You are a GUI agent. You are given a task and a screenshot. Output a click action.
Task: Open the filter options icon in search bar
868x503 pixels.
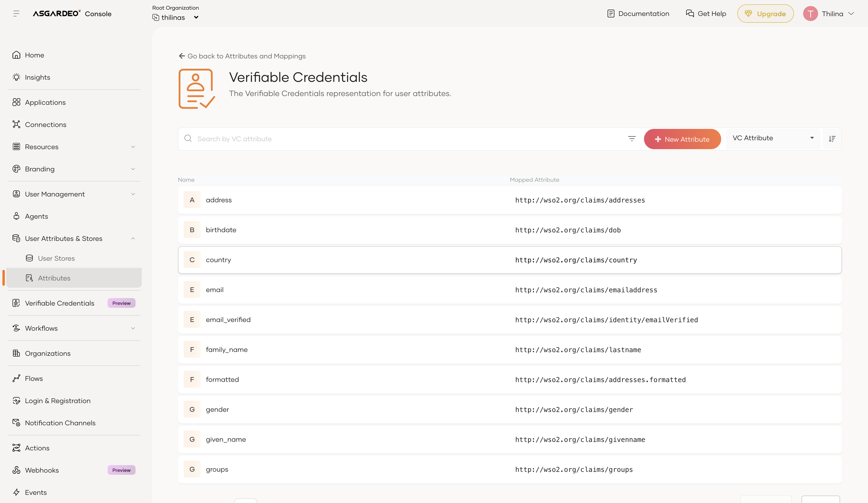click(631, 139)
